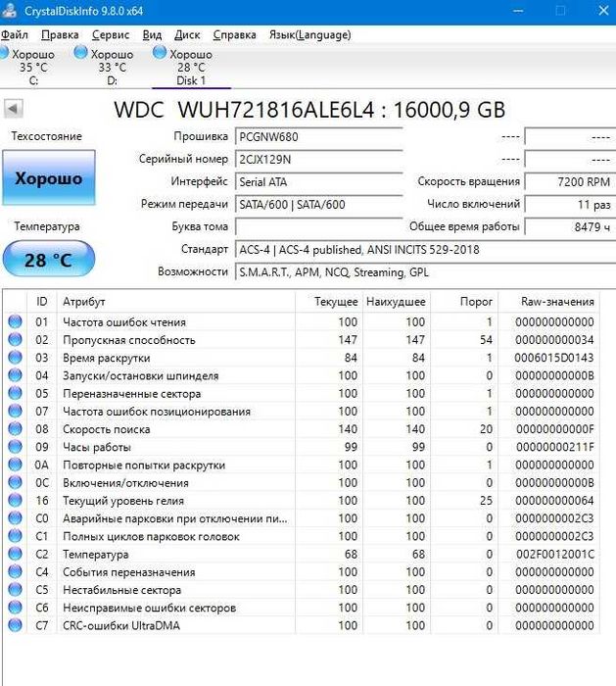616x686 pixels.
Task: Click the Raw-значения column header
Action: [x=548, y=302]
